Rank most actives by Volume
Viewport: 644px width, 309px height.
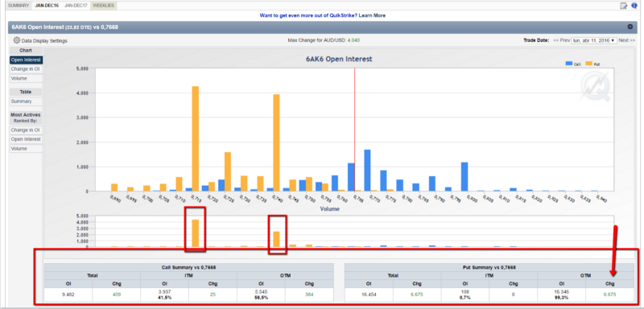(x=26, y=149)
